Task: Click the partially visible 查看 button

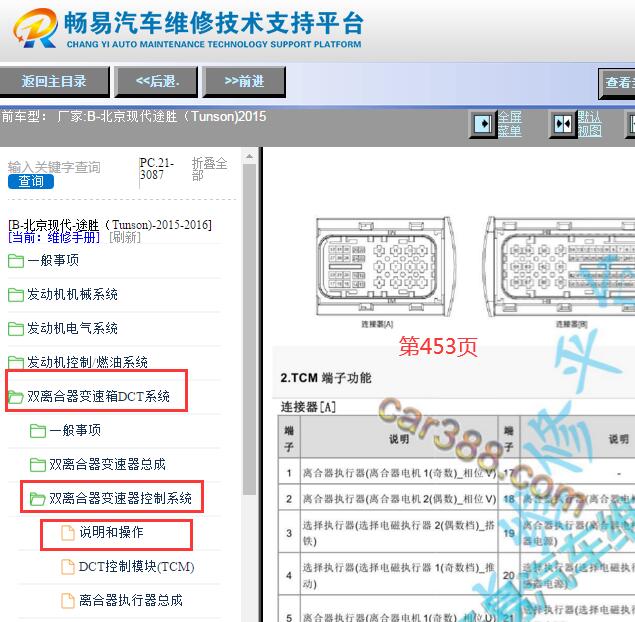Action: tap(616, 83)
